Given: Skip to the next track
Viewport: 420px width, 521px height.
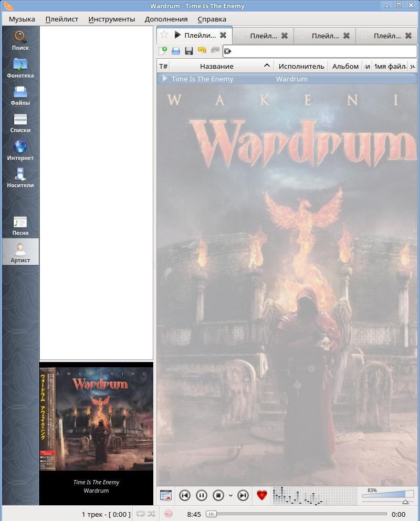Looking at the screenshot, I should coord(243,495).
